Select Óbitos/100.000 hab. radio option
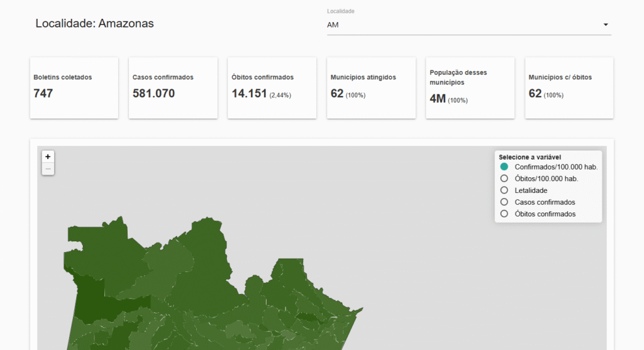Screen dimensions: 644x350 504,178
